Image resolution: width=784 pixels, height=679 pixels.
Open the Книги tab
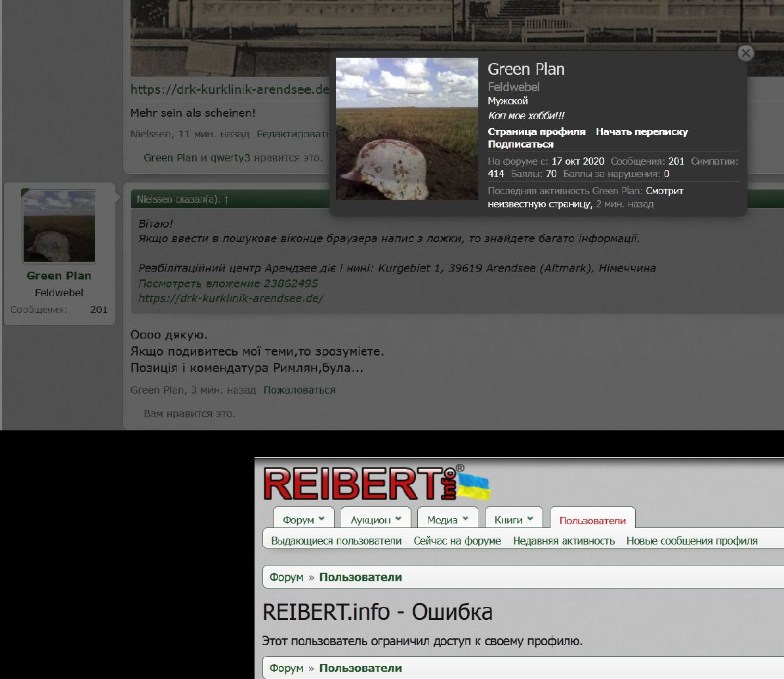[x=508, y=520]
